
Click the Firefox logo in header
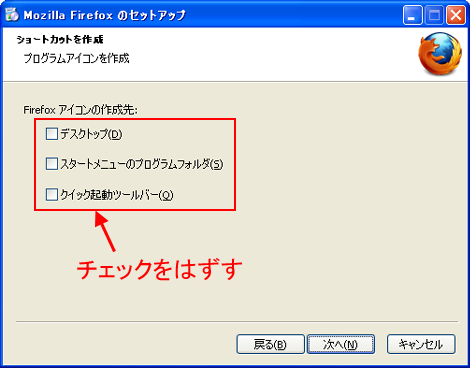tap(440, 53)
